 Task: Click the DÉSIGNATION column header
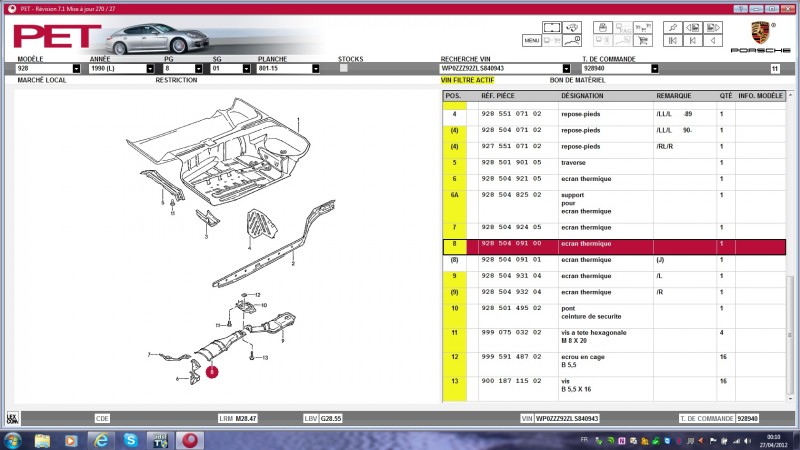582,96
